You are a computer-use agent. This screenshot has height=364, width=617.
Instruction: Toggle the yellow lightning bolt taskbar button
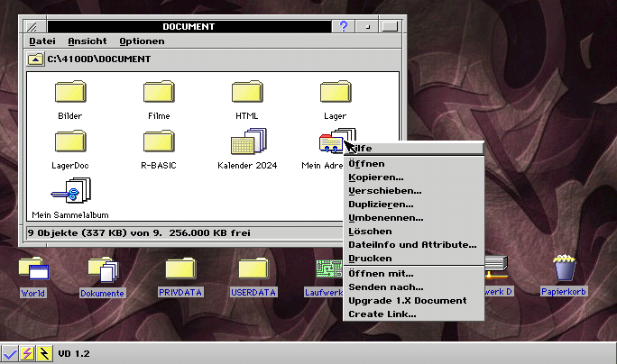[x=42, y=353]
